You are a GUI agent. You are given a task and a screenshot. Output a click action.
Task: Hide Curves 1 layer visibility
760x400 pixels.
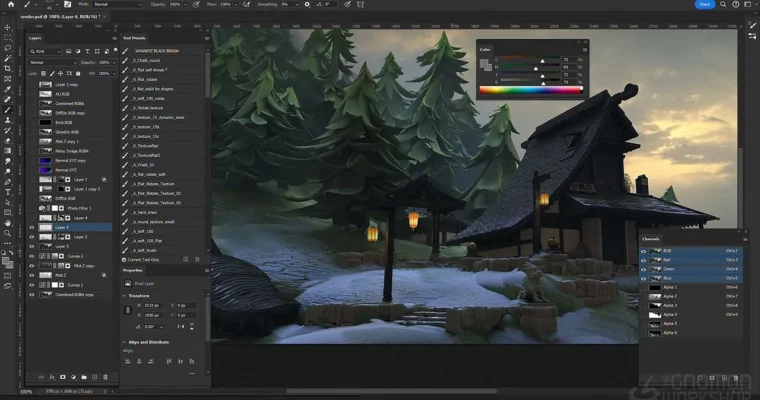32,285
